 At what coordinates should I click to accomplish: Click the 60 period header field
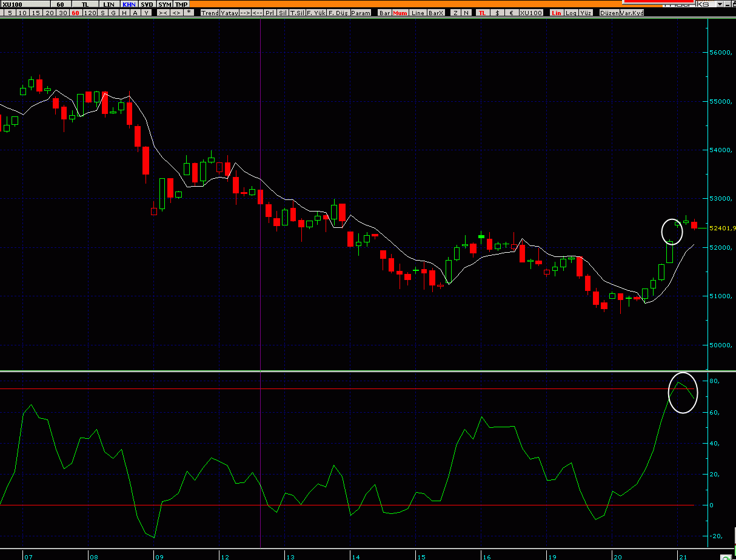61,4
